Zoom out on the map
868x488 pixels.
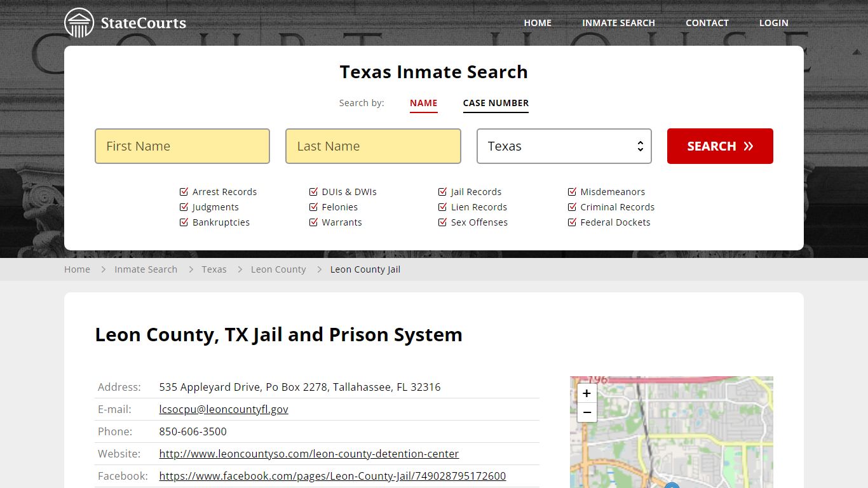click(x=587, y=412)
